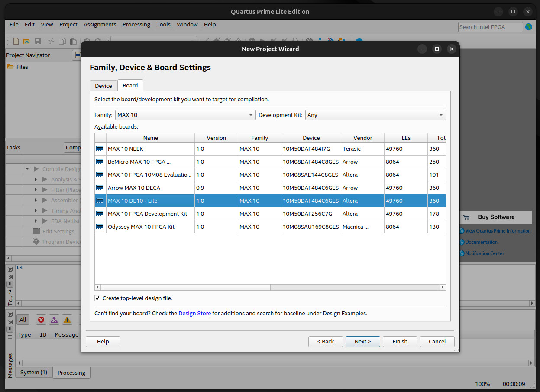Click the Open Project folder toolbar icon
This screenshot has width=540, height=392.
tap(26, 41)
